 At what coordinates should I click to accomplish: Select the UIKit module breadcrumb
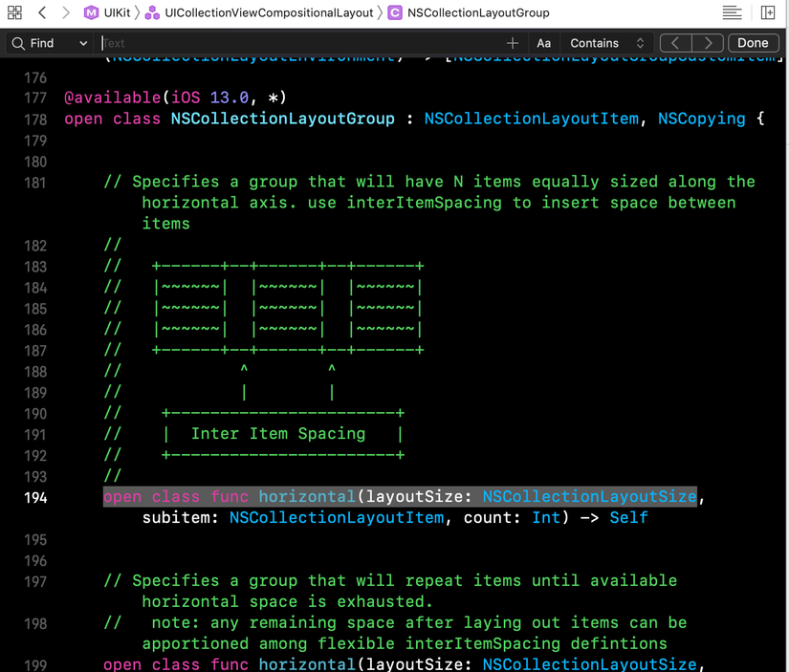(107, 12)
